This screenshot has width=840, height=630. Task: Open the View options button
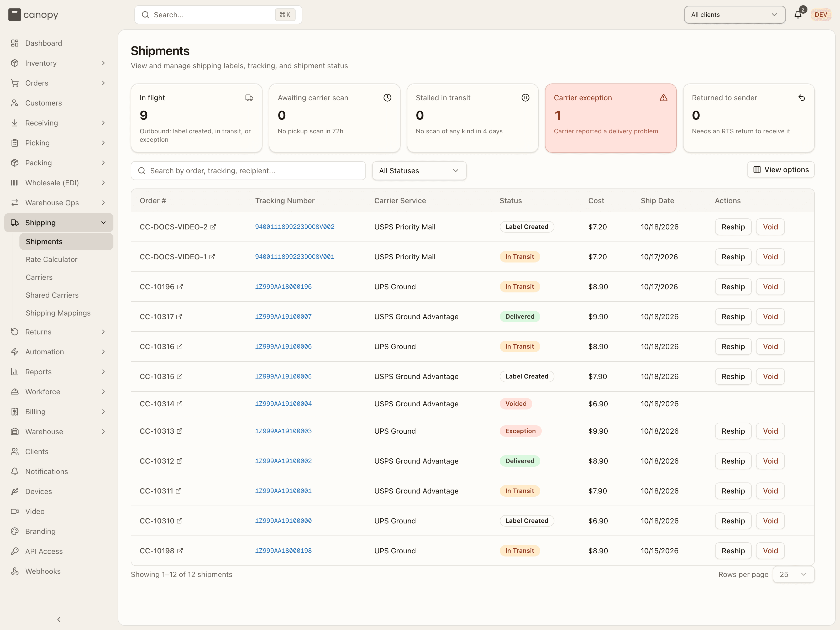coord(781,170)
